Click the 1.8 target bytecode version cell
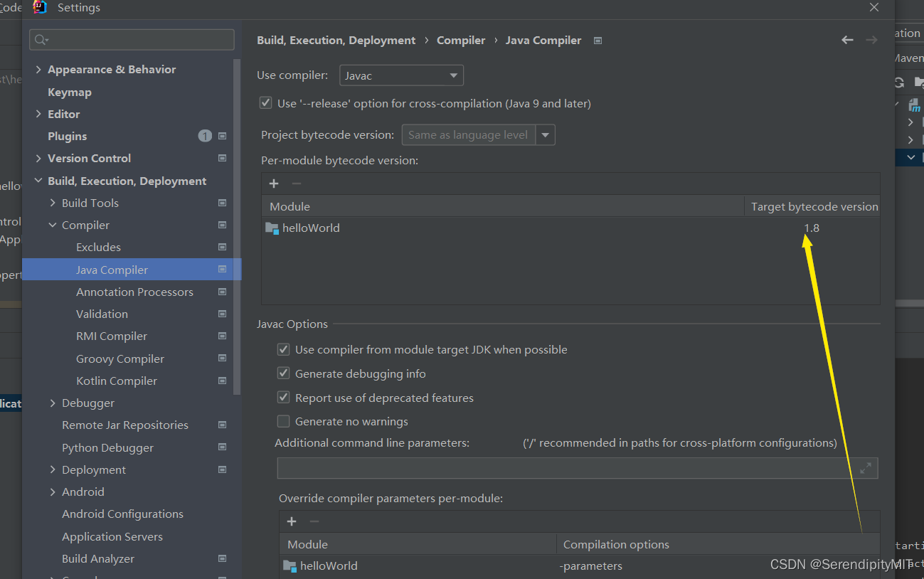Viewport: 924px width, 579px height. [812, 228]
